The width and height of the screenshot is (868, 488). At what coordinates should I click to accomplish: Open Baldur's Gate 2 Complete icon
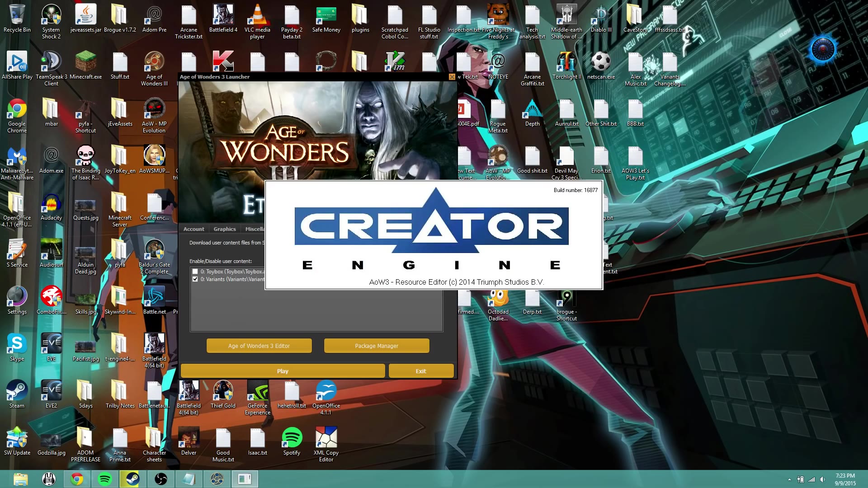coord(154,256)
